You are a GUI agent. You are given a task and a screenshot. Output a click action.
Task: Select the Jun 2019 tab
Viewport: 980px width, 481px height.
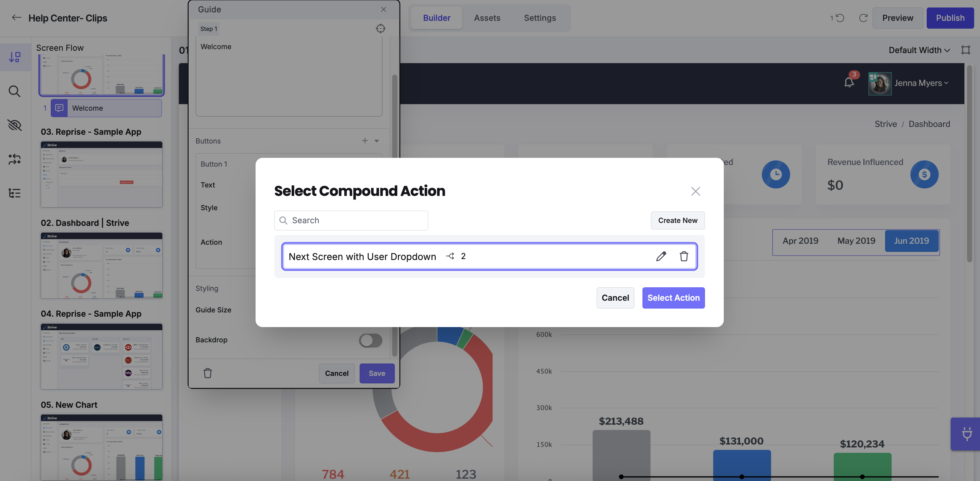click(911, 241)
